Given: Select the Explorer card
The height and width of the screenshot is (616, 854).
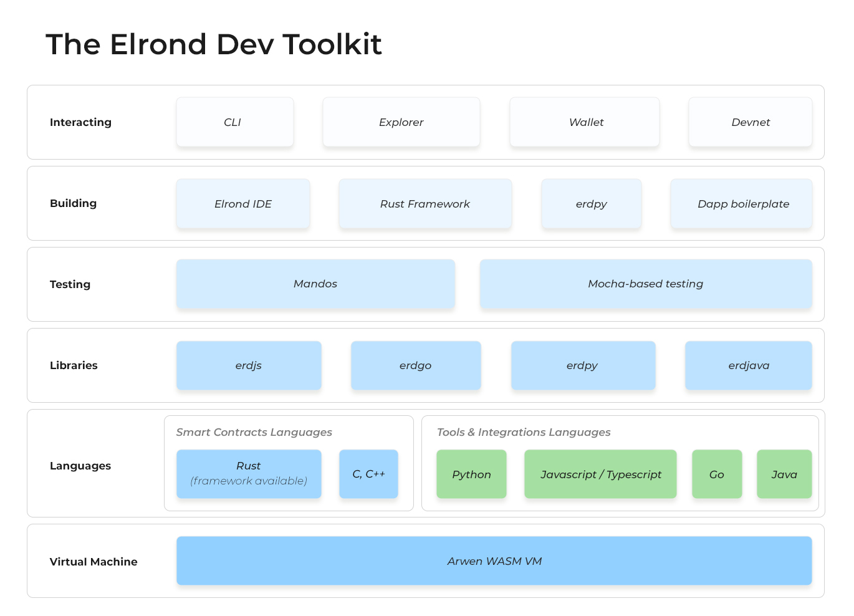Looking at the screenshot, I should (401, 122).
